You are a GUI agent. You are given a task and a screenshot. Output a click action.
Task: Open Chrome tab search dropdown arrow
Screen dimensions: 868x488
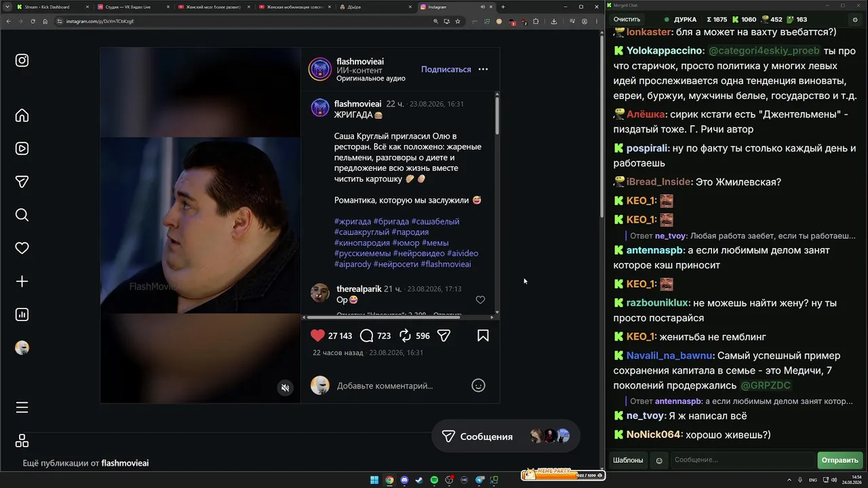click(x=6, y=7)
